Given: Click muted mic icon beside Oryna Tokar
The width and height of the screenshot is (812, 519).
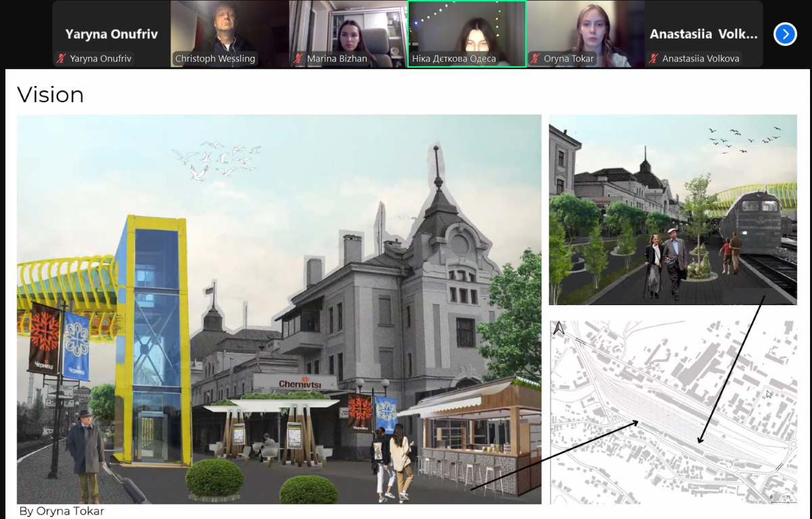Looking at the screenshot, I should point(536,59).
